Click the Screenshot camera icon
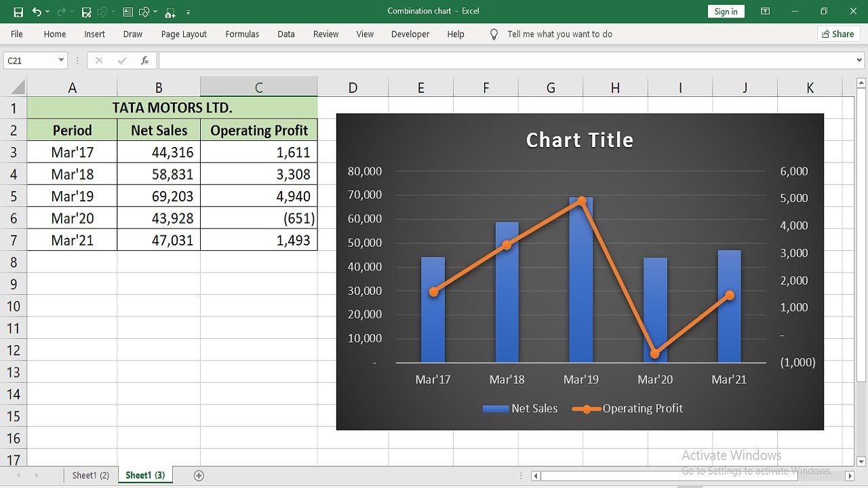The image size is (868, 488). pyautogui.click(x=170, y=12)
